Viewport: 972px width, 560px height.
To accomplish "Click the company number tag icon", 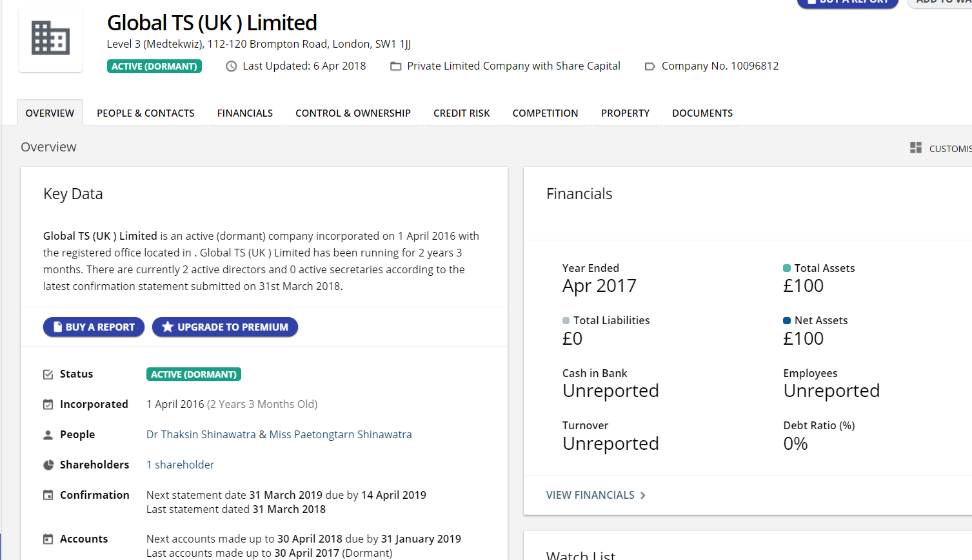I will (650, 66).
